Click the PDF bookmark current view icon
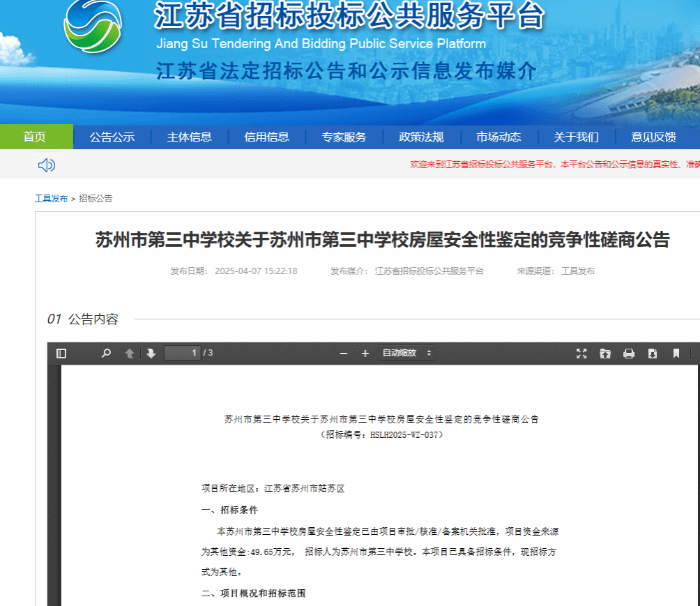Image resolution: width=700 pixels, height=606 pixels. [x=676, y=354]
